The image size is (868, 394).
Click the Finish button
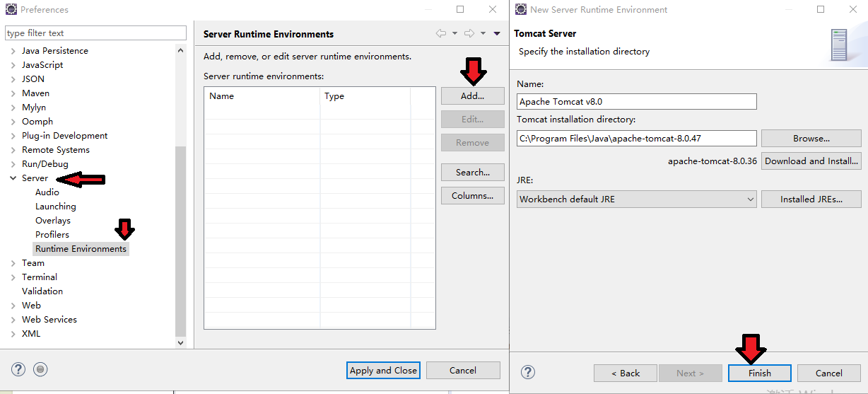[760, 373]
